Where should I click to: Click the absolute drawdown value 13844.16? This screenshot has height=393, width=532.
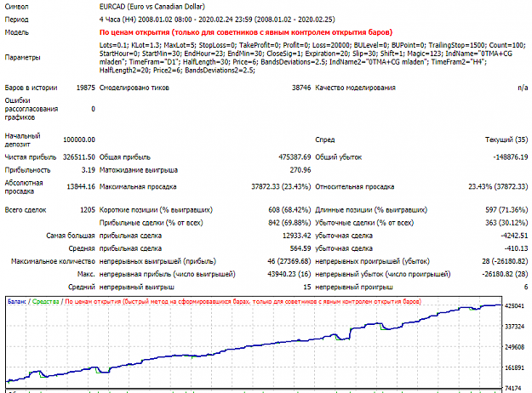(81, 186)
